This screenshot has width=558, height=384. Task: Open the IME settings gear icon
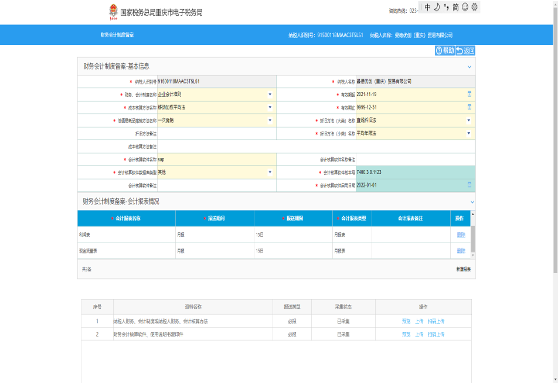click(474, 7)
